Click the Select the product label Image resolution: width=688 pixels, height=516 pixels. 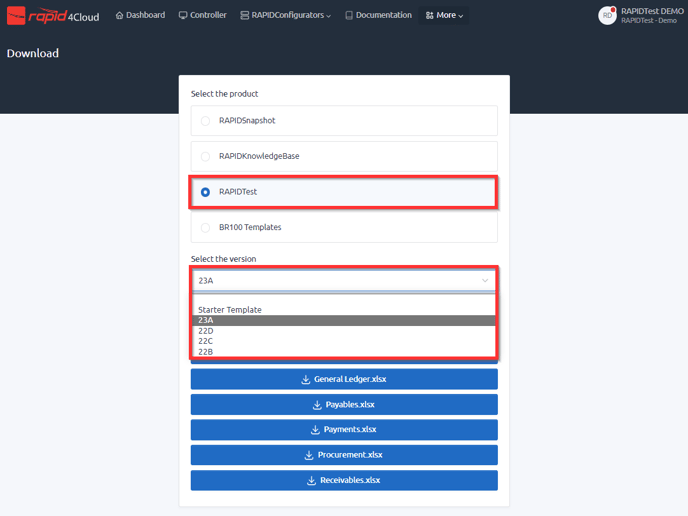(x=224, y=94)
